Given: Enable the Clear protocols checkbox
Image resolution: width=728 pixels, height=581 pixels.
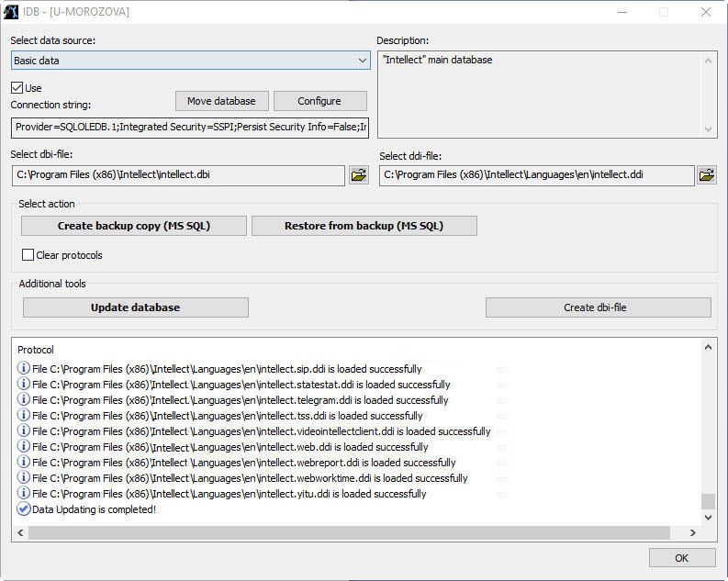Looking at the screenshot, I should pos(28,255).
